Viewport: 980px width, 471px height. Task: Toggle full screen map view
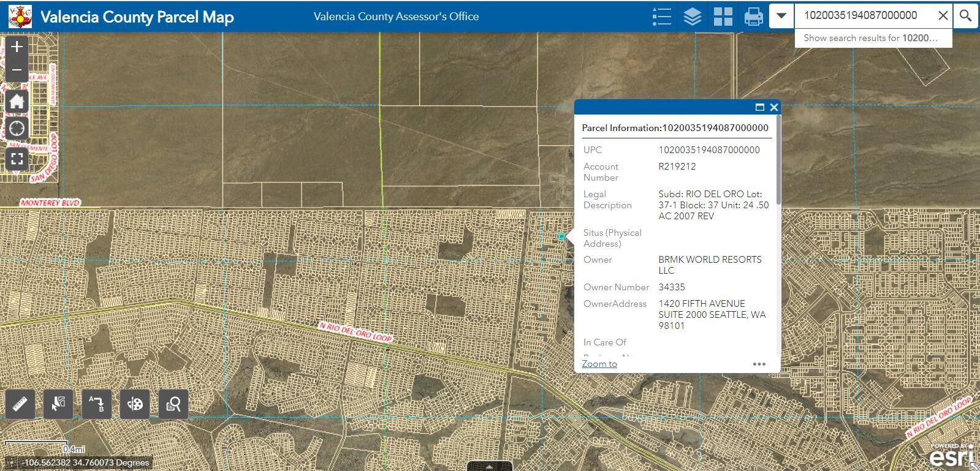17,159
